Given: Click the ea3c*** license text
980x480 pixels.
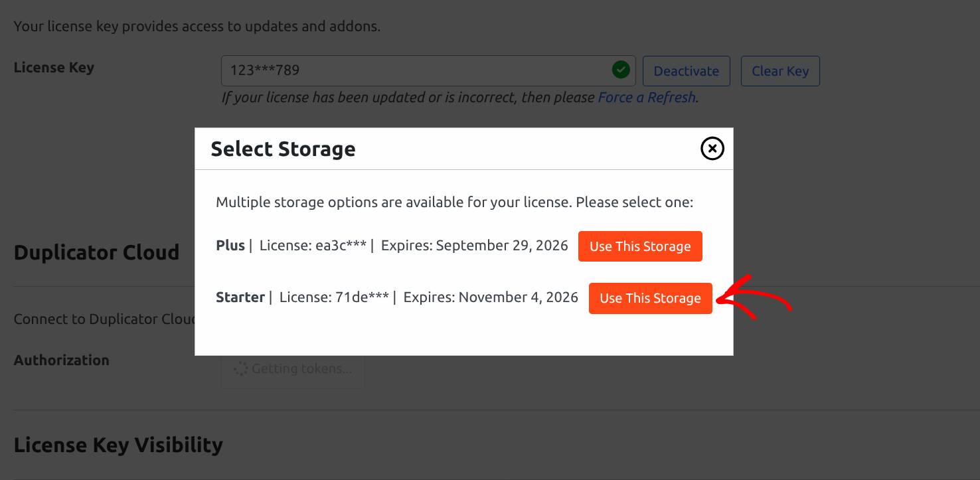Looking at the screenshot, I should 341,246.
